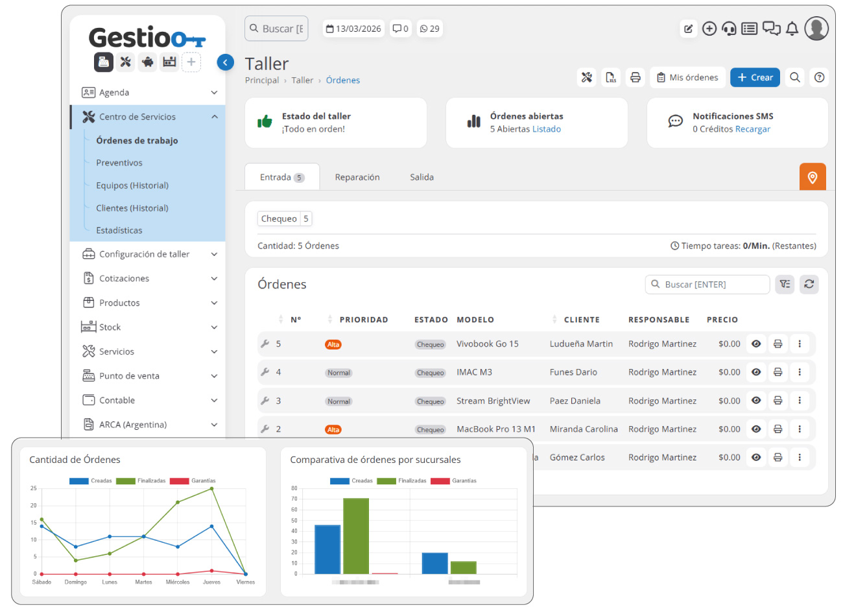Screen dimensions: 843x616
Task: Click the blue Crear button
Action: [x=755, y=77]
